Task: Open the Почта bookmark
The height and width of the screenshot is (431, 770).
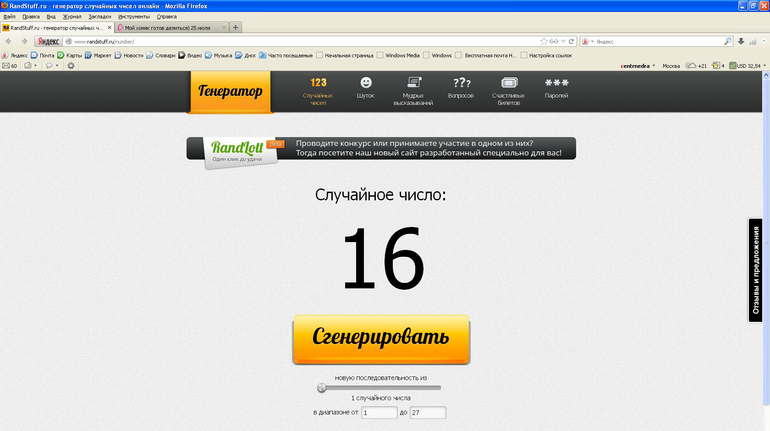Action: pos(43,55)
